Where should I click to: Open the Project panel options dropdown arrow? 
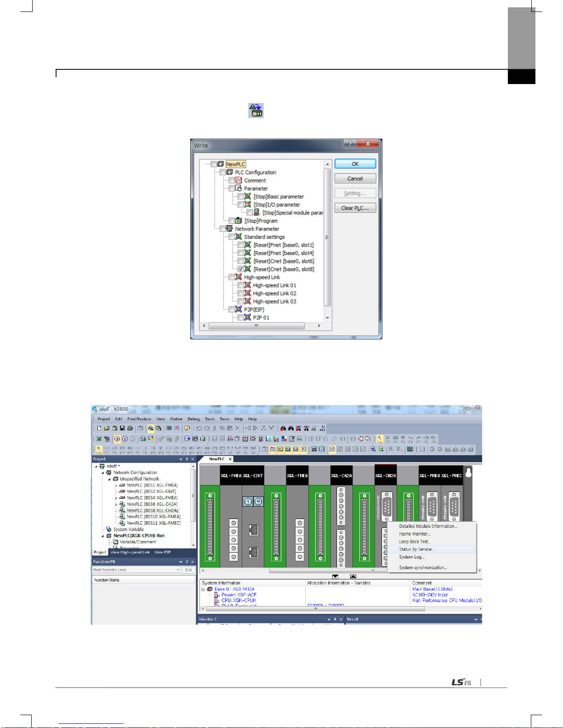coord(181,459)
